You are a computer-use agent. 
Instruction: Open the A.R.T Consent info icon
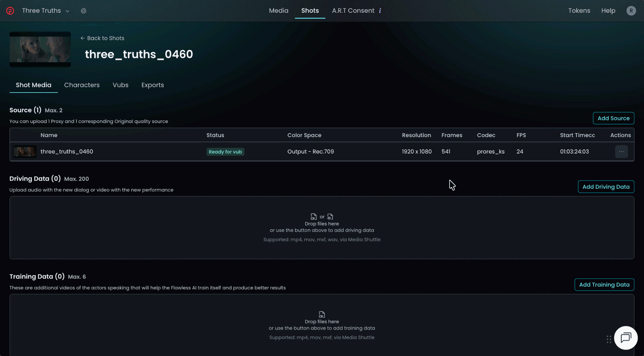pos(380,11)
